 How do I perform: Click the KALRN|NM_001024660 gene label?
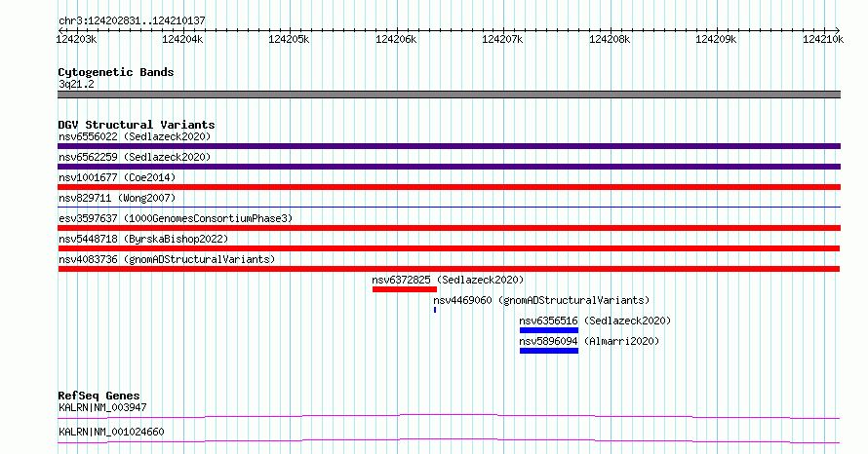111,432
